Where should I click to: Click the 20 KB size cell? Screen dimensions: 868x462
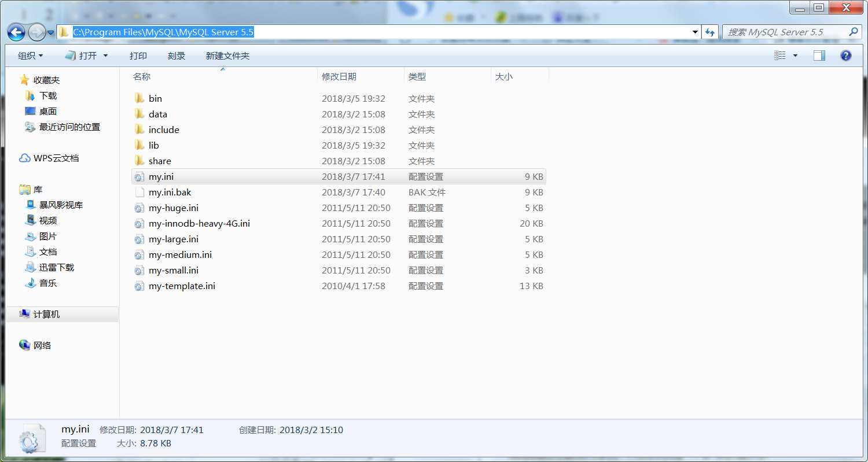tap(531, 224)
